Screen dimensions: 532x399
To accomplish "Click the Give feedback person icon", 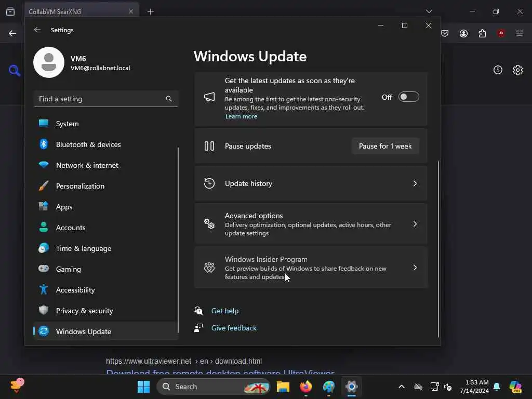I will [x=198, y=328].
